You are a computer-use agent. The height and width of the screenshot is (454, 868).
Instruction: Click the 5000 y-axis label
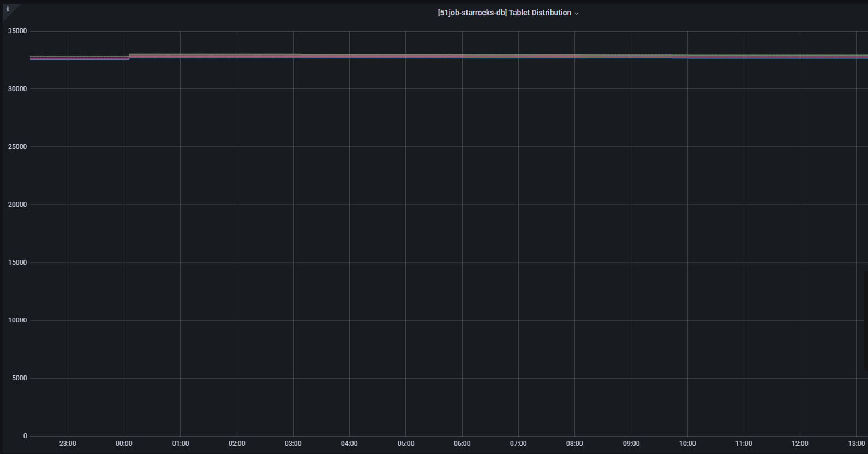pyautogui.click(x=19, y=378)
